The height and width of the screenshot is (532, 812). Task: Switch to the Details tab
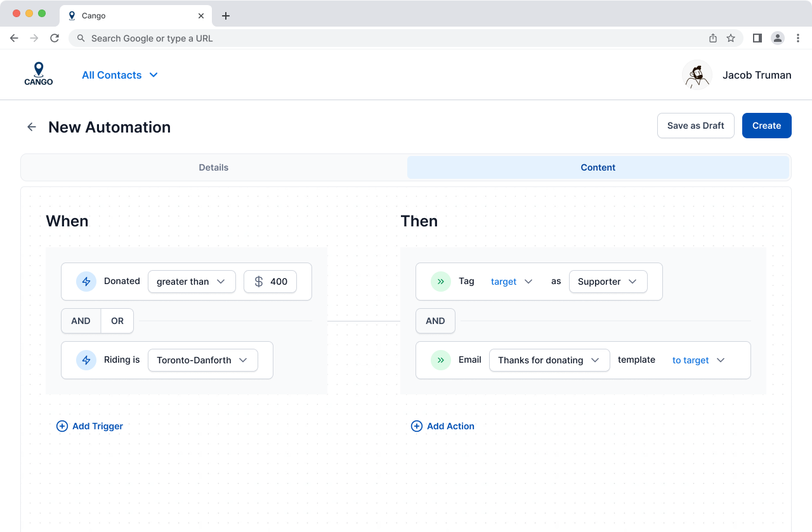214,167
